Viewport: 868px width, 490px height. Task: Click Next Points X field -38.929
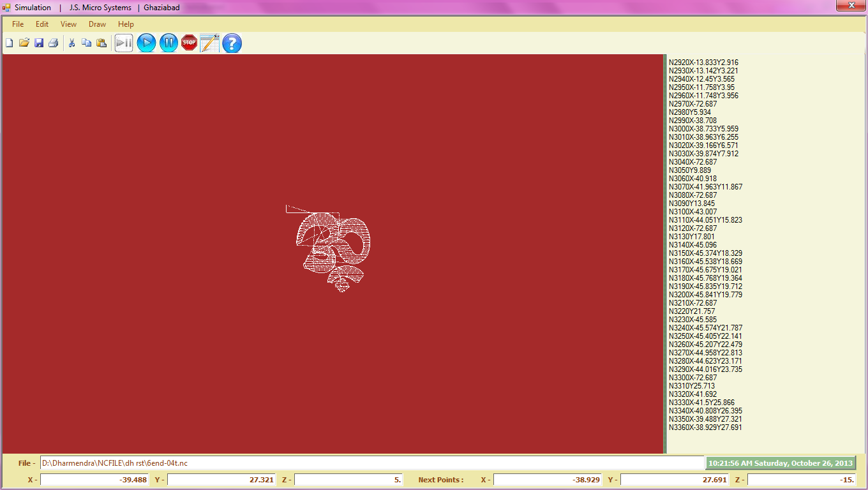(x=548, y=480)
